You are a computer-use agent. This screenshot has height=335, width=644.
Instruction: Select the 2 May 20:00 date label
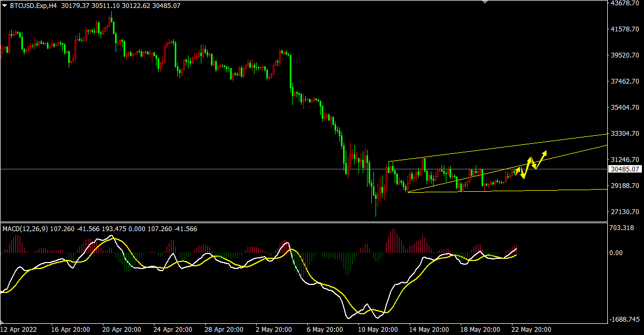pyautogui.click(x=273, y=330)
